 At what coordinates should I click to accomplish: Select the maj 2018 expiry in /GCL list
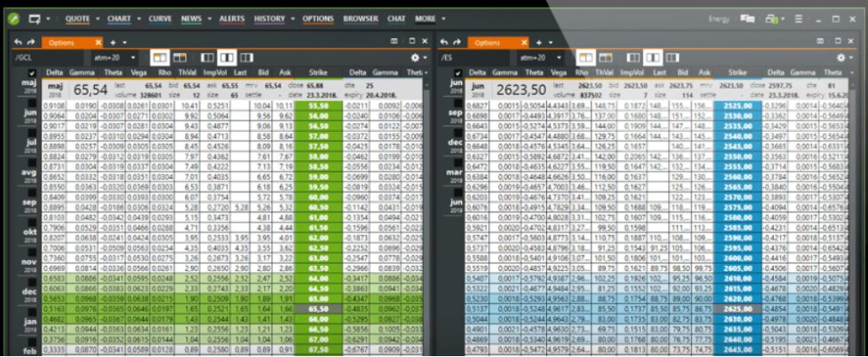(28, 87)
